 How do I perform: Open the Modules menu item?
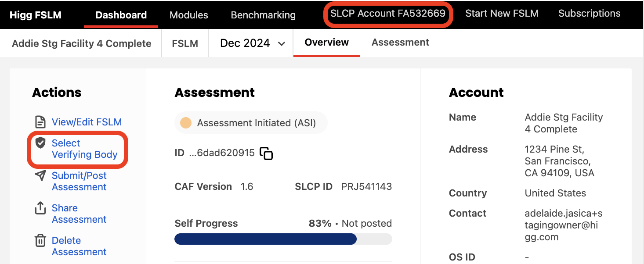pos(189,15)
